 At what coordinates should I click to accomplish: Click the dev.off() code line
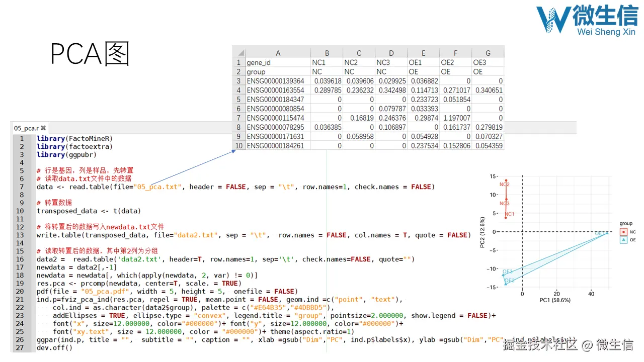coord(55,347)
